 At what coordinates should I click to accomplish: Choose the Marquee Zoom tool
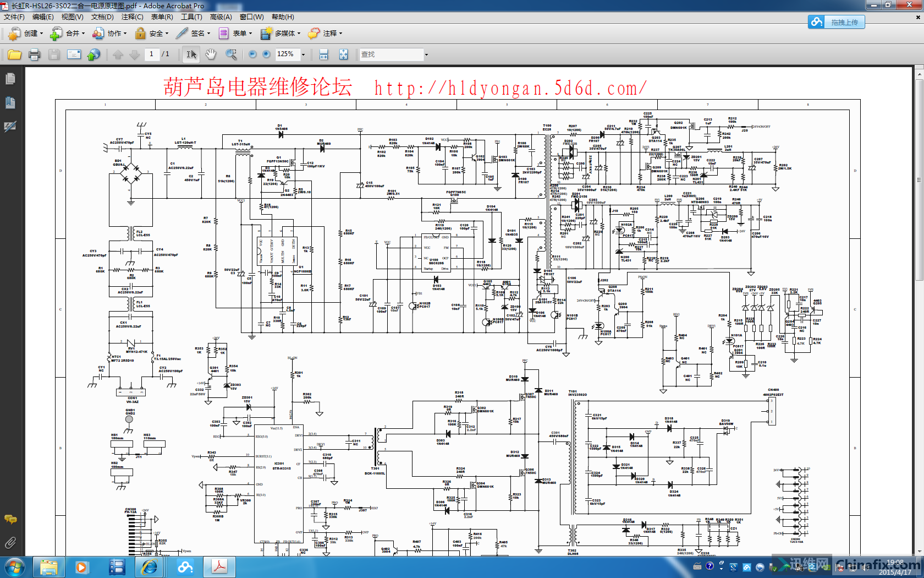(232, 54)
